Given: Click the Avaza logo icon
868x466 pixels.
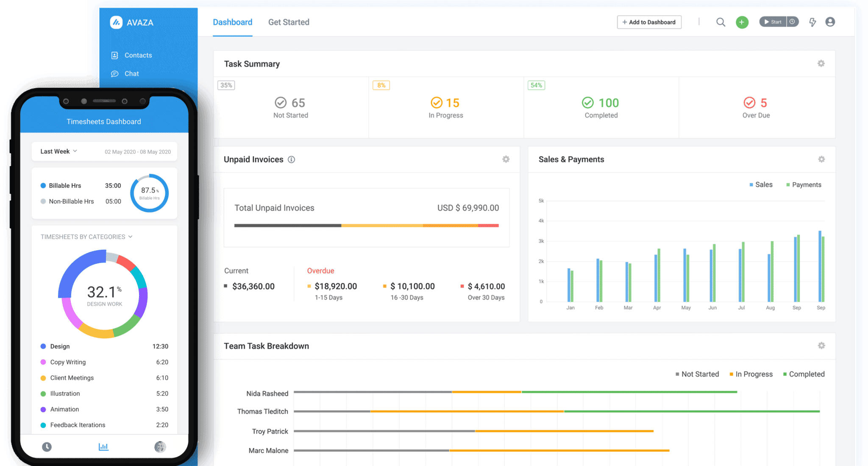Looking at the screenshot, I should click(116, 22).
